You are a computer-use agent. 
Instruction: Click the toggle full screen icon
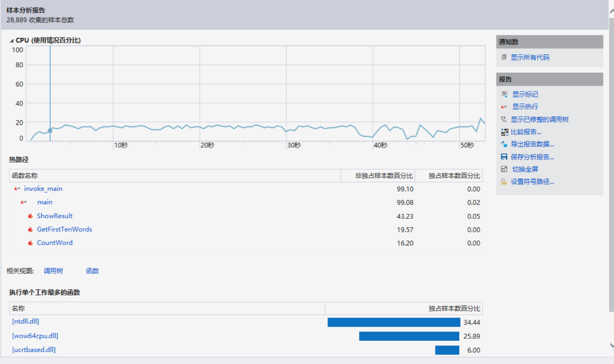coord(504,169)
